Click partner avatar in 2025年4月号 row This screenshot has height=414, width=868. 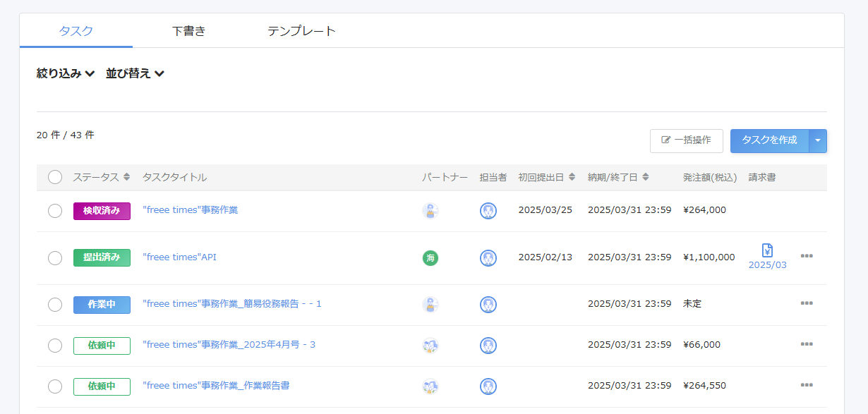pos(430,346)
